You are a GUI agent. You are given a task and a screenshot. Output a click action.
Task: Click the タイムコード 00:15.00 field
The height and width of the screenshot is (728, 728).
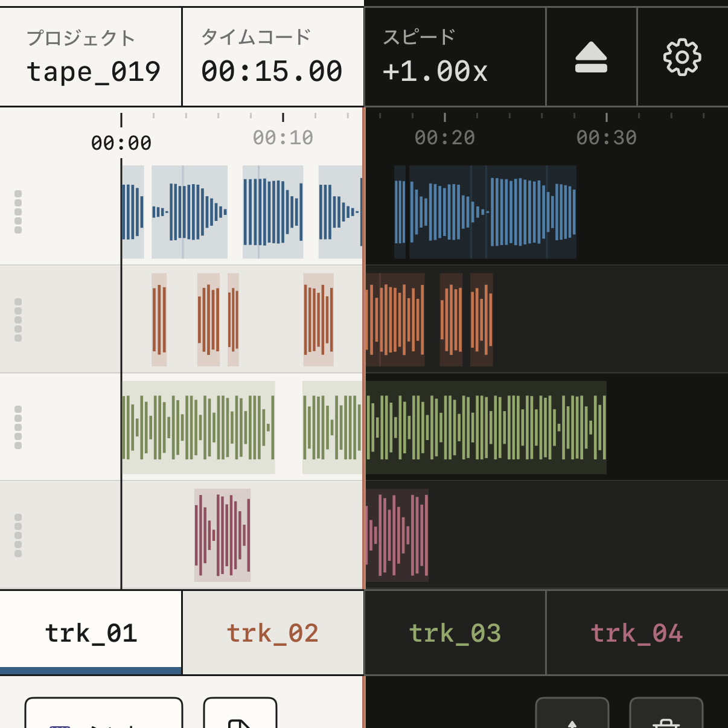point(273,57)
